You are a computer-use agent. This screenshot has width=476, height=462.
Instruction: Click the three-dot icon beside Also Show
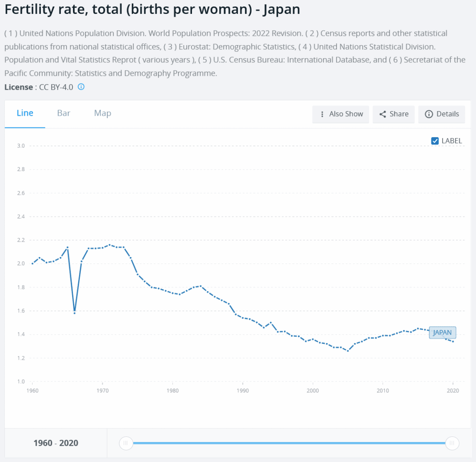[x=322, y=114]
